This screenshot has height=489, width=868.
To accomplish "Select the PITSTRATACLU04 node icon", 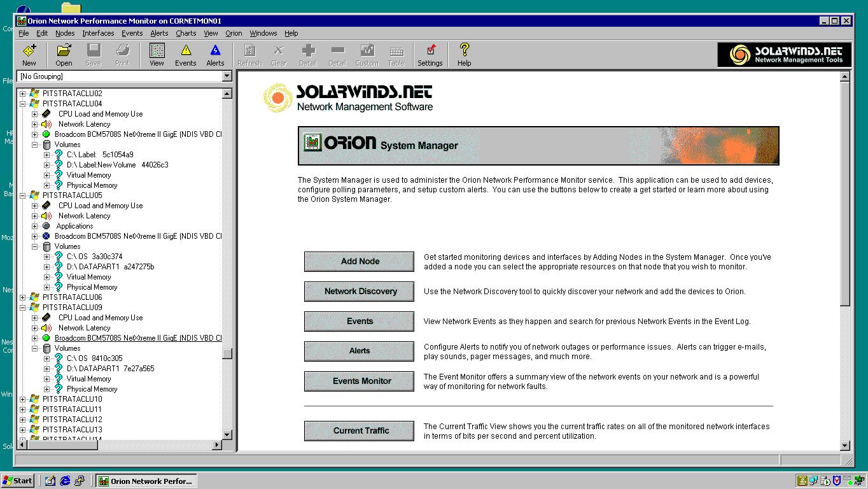I will (34, 104).
